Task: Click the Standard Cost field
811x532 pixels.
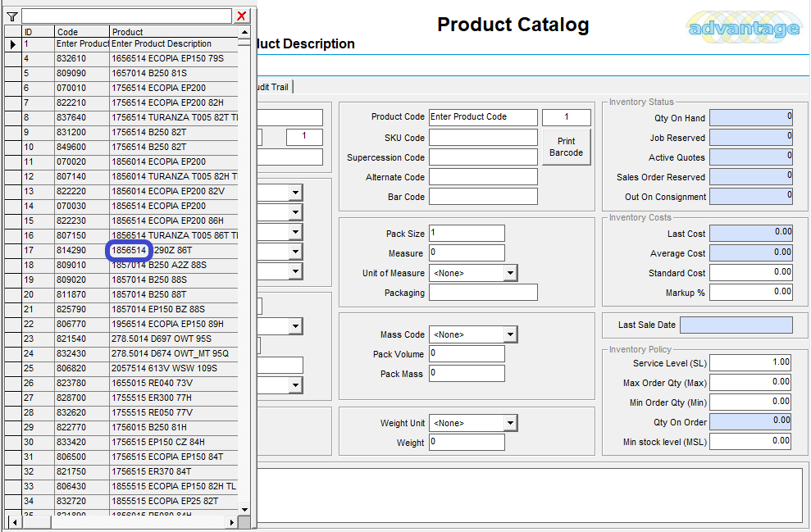Action: (750, 272)
